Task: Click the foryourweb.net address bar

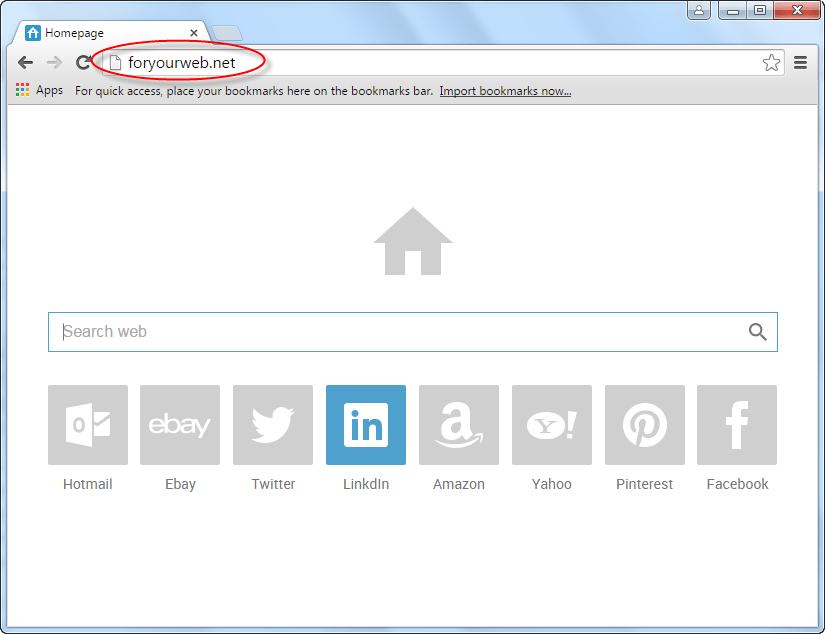Action: coord(442,63)
